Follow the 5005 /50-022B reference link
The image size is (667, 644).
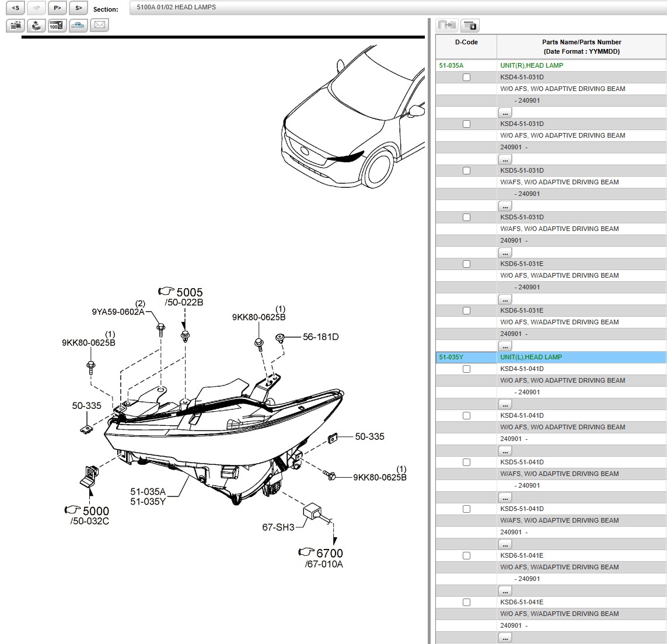183,296
